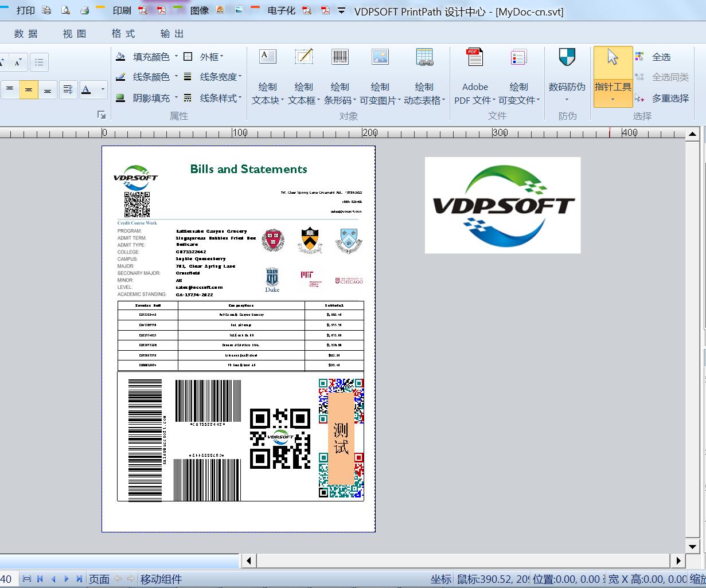The height and width of the screenshot is (588, 706).
Task: Open the digital anti-counterfeit (数码防伪) shield
Action: (x=567, y=57)
